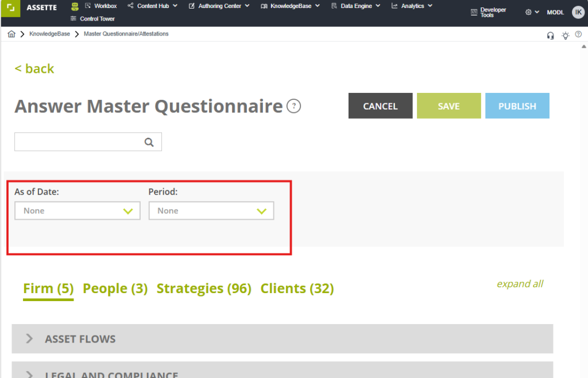This screenshot has height=378, width=588.
Task: Open help question mark in breadcrumb bar
Action: click(578, 35)
